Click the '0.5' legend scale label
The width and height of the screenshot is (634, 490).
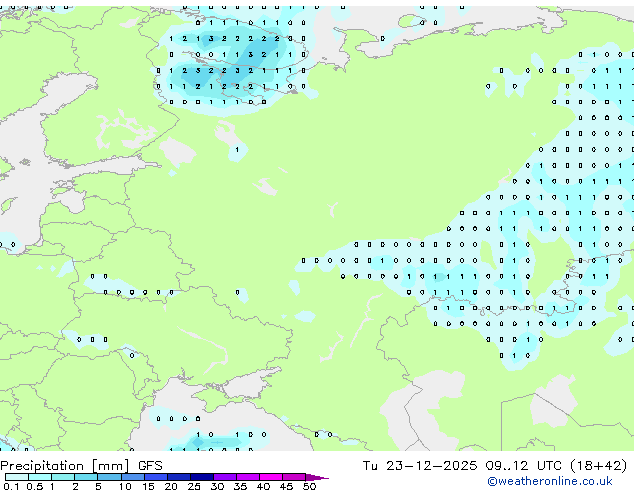[x=35, y=486]
